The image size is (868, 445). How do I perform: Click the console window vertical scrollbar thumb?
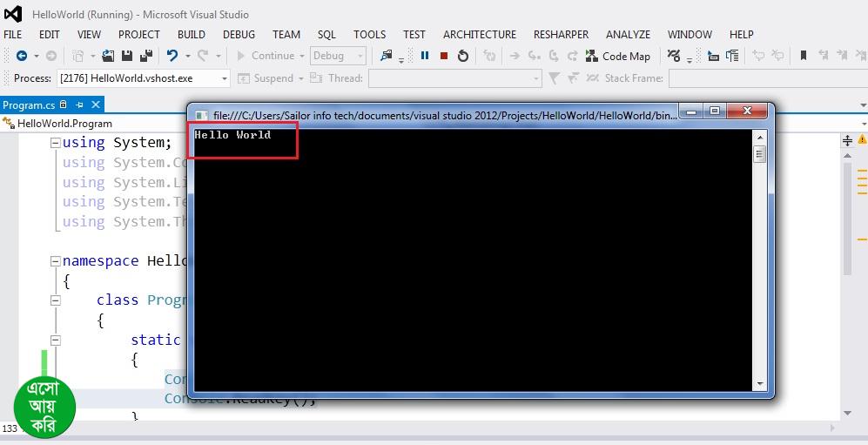tap(759, 155)
